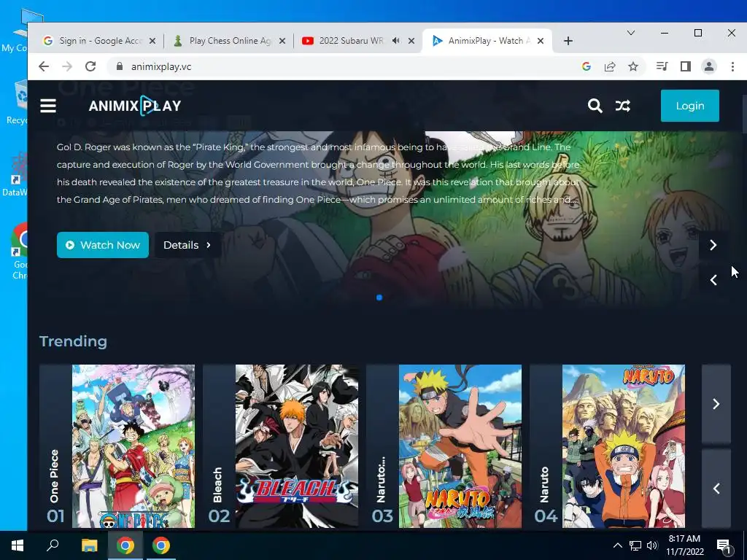Image resolution: width=747 pixels, height=560 pixels.
Task: Share this page icon
Action: click(610, 66)
